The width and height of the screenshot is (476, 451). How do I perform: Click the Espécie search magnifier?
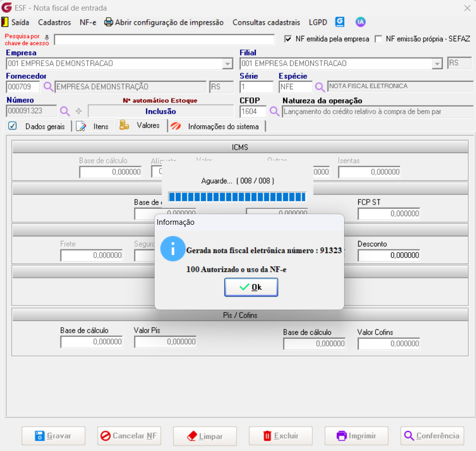point(320,87)
